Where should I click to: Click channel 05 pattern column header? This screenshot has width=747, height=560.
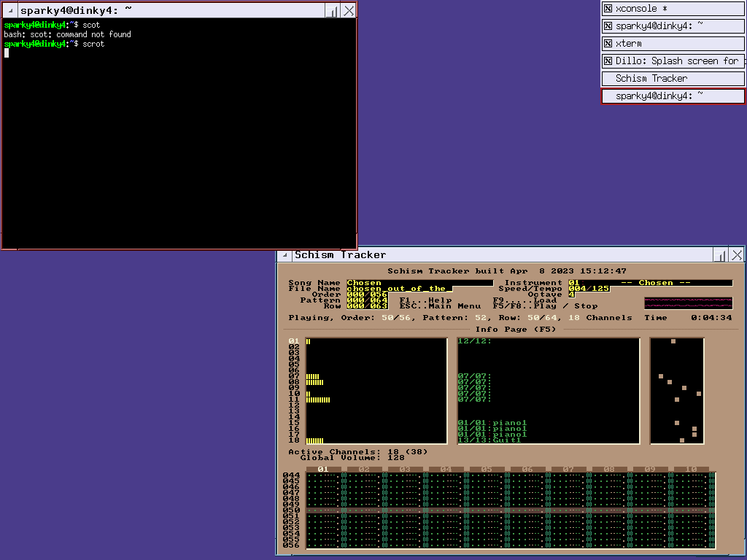click(487, 470)
